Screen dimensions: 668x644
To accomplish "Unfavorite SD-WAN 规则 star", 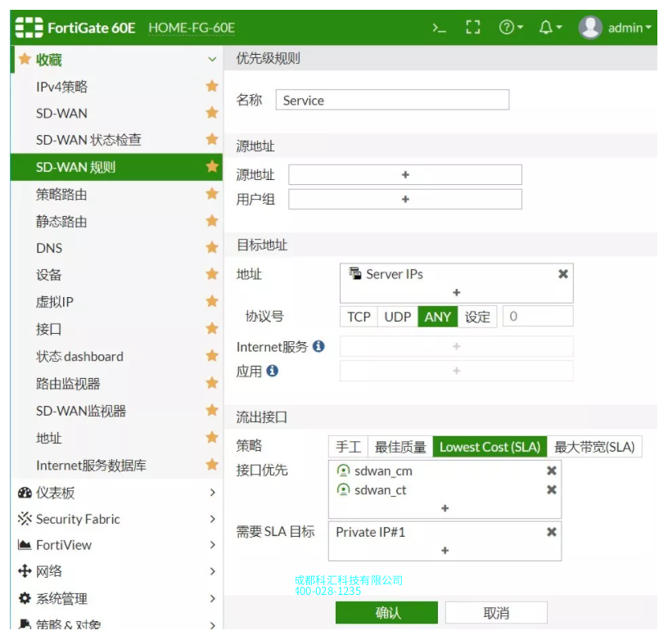I will (212, 167).
